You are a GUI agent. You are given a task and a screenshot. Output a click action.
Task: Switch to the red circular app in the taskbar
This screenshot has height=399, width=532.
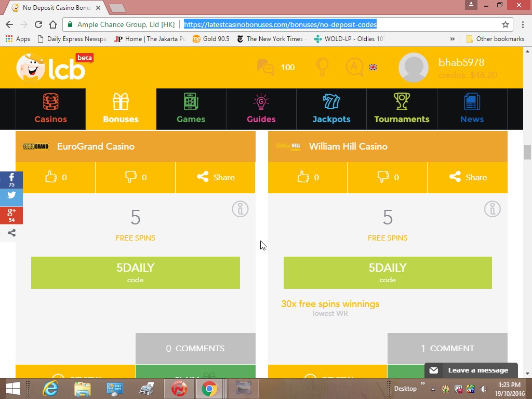[x=179, y=389]
